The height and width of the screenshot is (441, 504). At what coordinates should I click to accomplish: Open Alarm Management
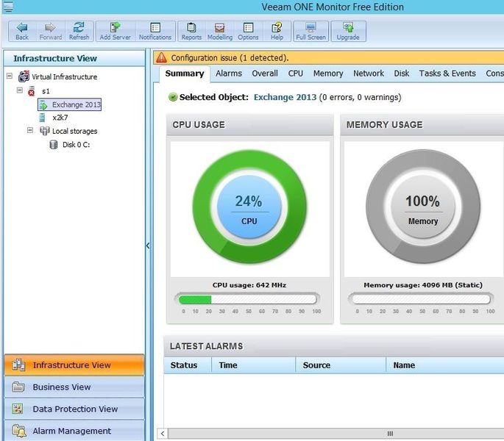74,431
